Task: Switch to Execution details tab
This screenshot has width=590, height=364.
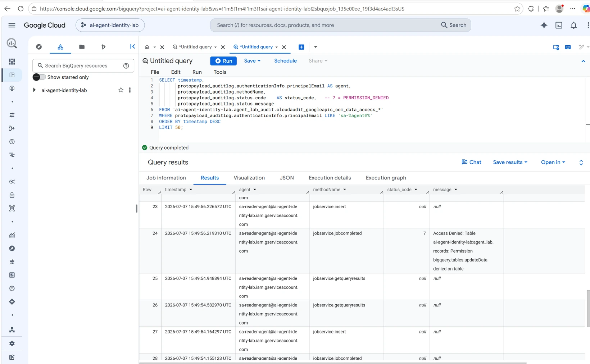Action: [x=330, y=178]
